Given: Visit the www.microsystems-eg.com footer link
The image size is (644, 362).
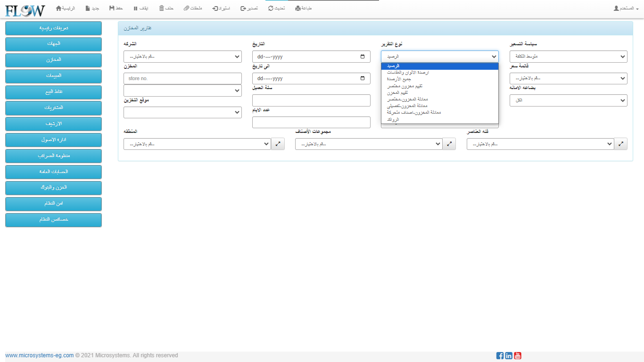Looking at the screenshot, I should [39, 355].
